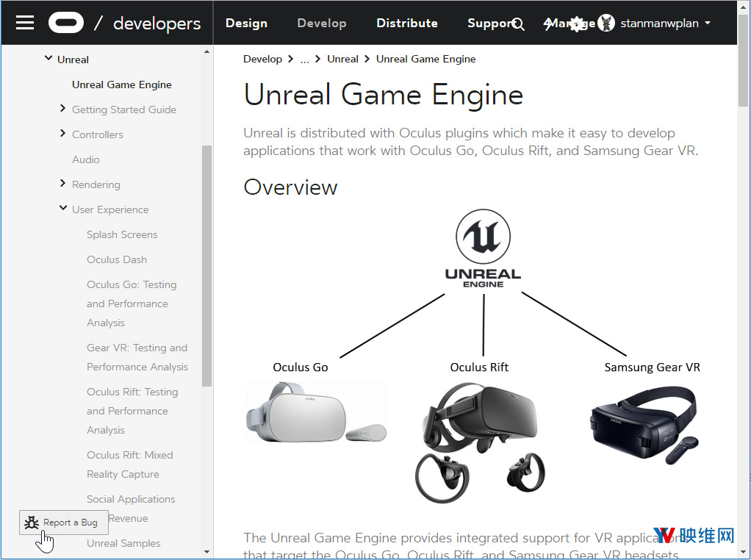Screen dimensions: 751x560
Task: Open Gear VR: Testing and Performance Analysis
Action: pyautogui.click(x=137, y=357)
